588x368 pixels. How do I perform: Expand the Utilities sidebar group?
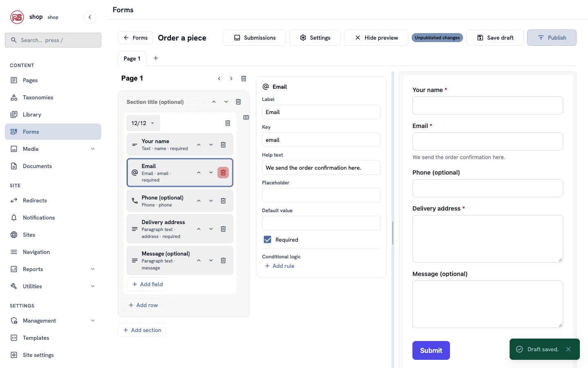93,286
